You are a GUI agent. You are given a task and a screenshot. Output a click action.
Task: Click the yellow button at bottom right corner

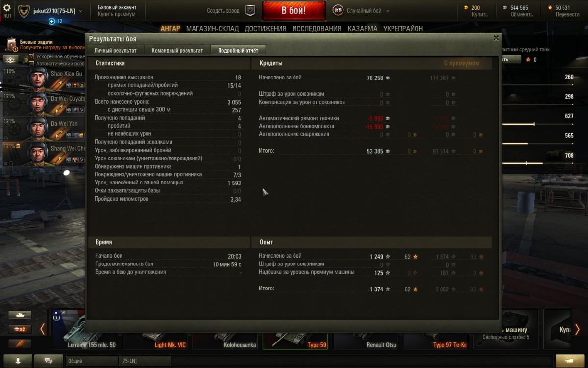click(570, 361)
